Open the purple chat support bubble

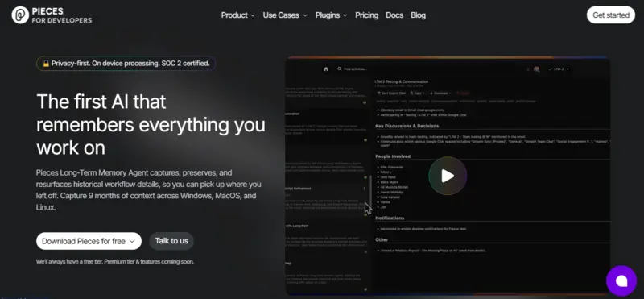tap(621, 281)
